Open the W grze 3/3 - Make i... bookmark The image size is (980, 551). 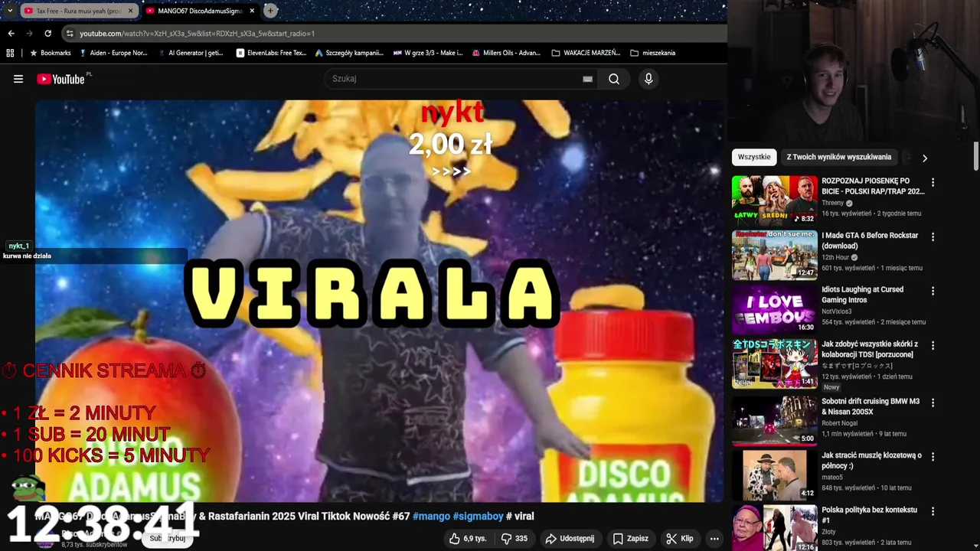pyautogui.click(x=428, y=53)
